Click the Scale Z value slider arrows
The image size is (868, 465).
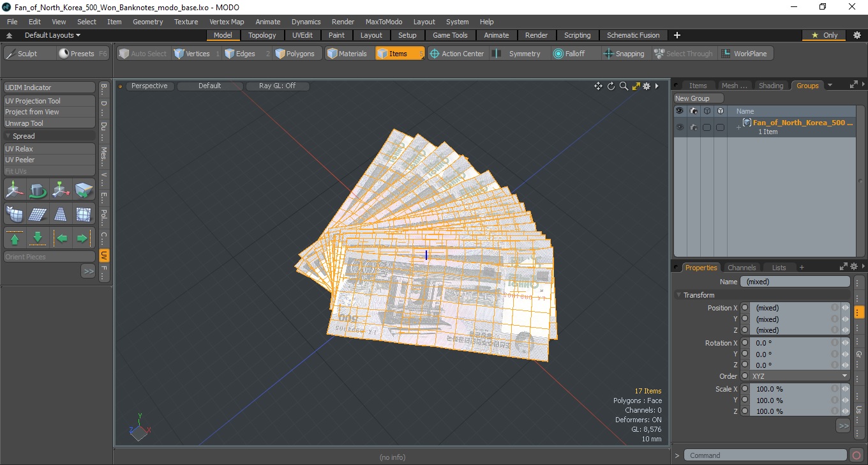(x=845, y=411)
